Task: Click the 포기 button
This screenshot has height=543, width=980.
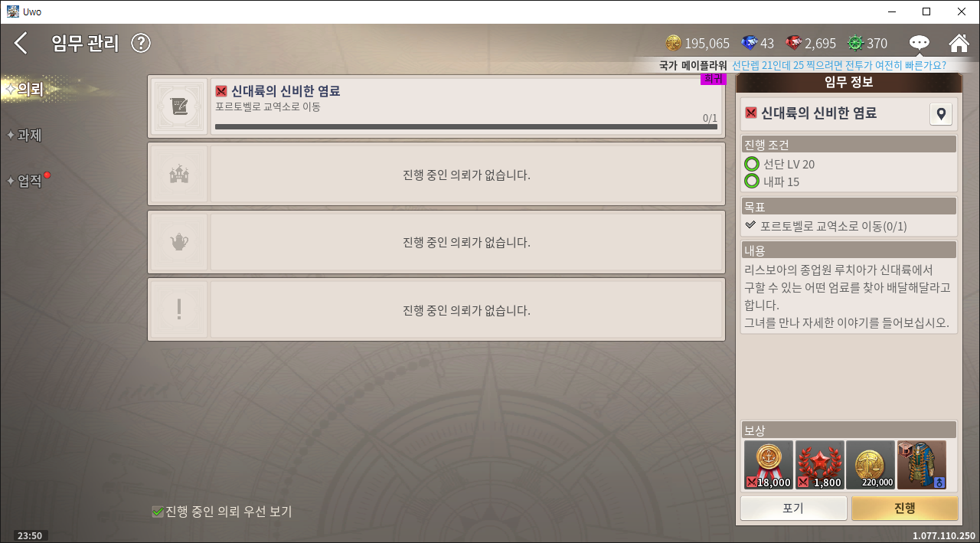Action: [x=794, y=509]
